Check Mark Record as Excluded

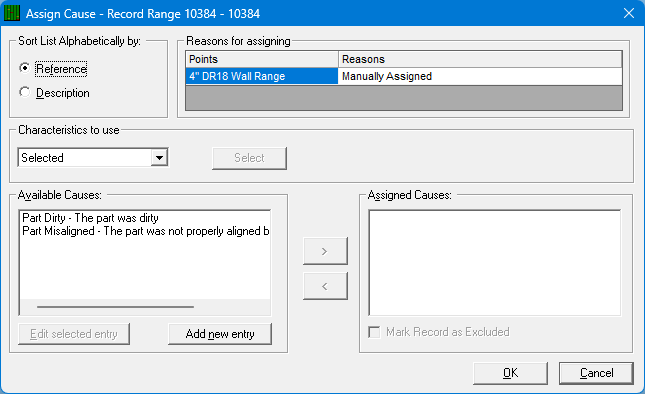click(x=374, y=332)
